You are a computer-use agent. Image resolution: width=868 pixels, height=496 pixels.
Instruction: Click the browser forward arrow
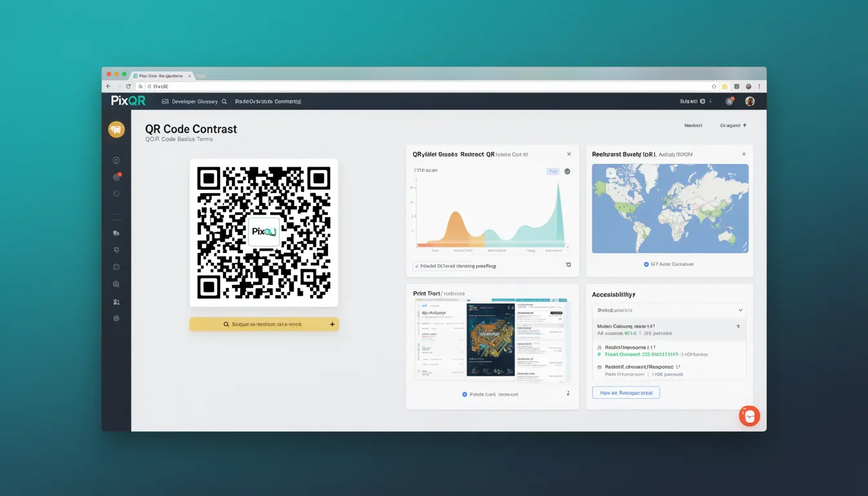[x=118, y=86]
